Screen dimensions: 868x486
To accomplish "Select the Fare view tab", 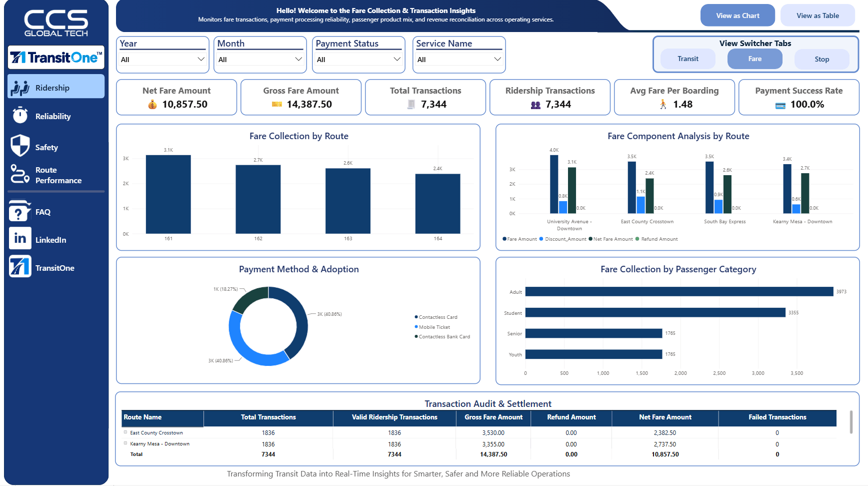I will (755, 59).
